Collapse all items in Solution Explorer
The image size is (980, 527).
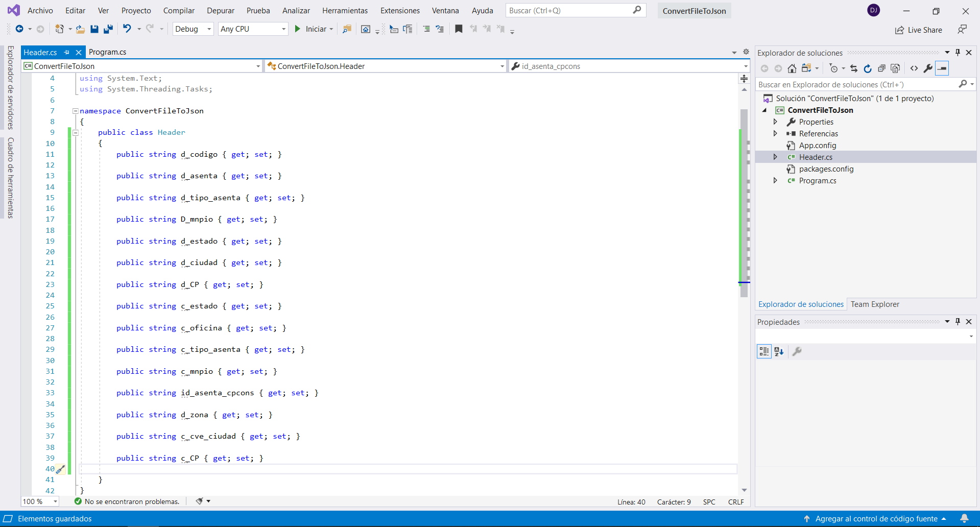881,68
